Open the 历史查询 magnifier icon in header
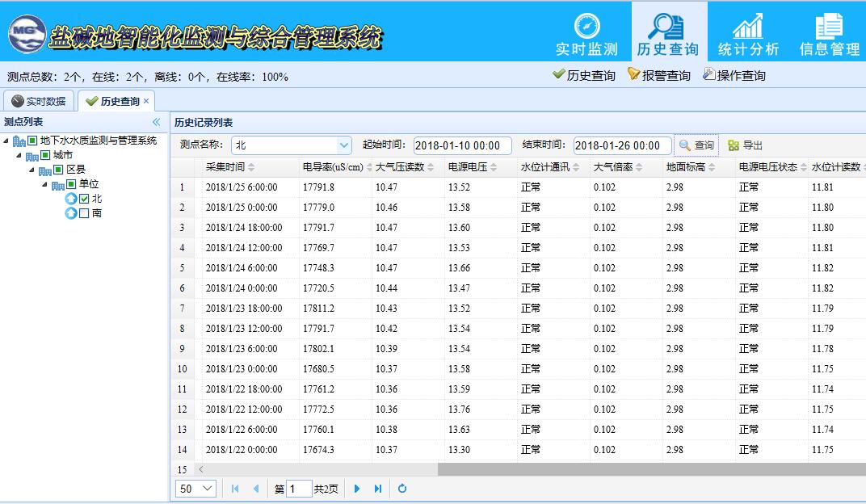This screenshot has height=504, width=866. tap(666, 25)
